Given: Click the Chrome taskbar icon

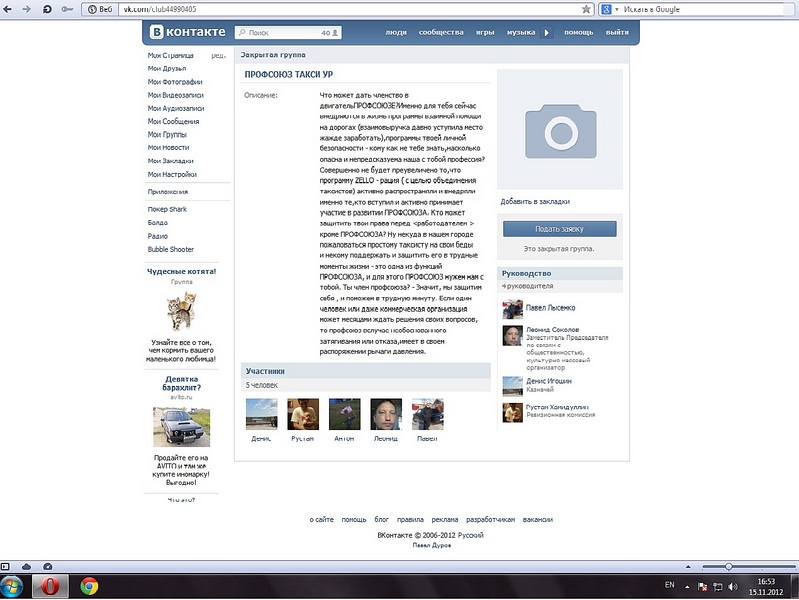Looking at the screenshot, I should click(x=89, y=586).
